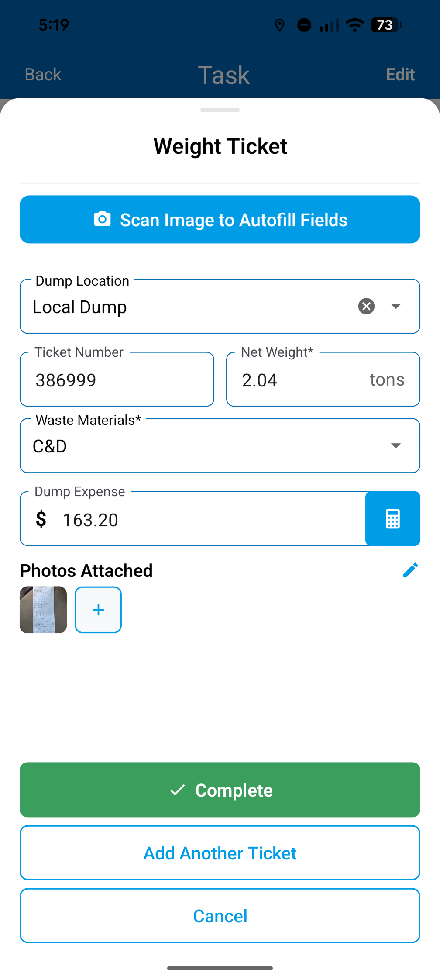Mark the weight ticket Complete

220,790
